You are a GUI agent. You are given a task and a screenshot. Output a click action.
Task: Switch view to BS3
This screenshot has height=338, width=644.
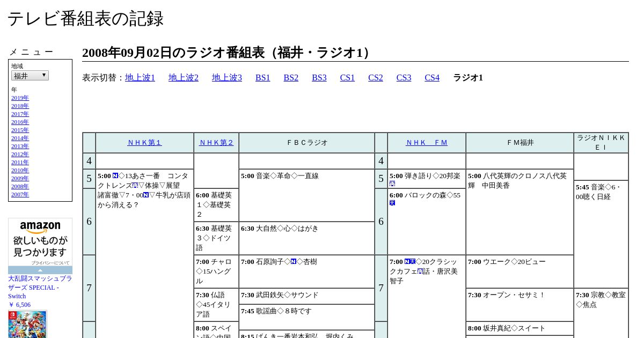(x=319, y=78)
